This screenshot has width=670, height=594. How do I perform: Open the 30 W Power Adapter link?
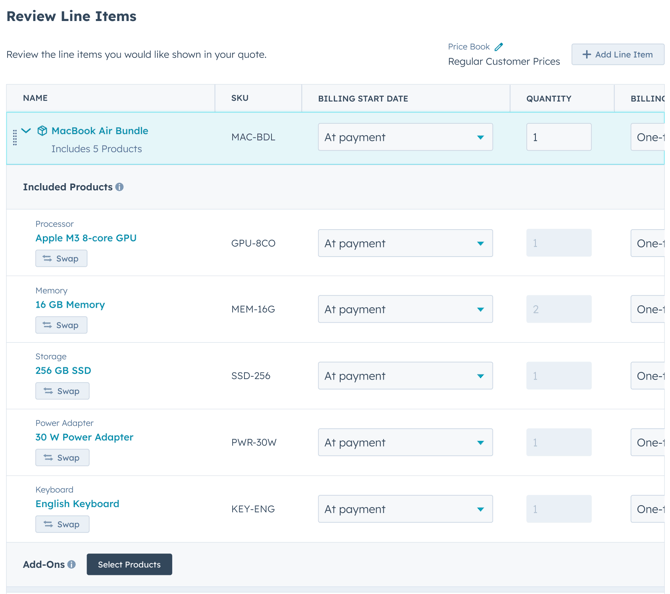84,437
